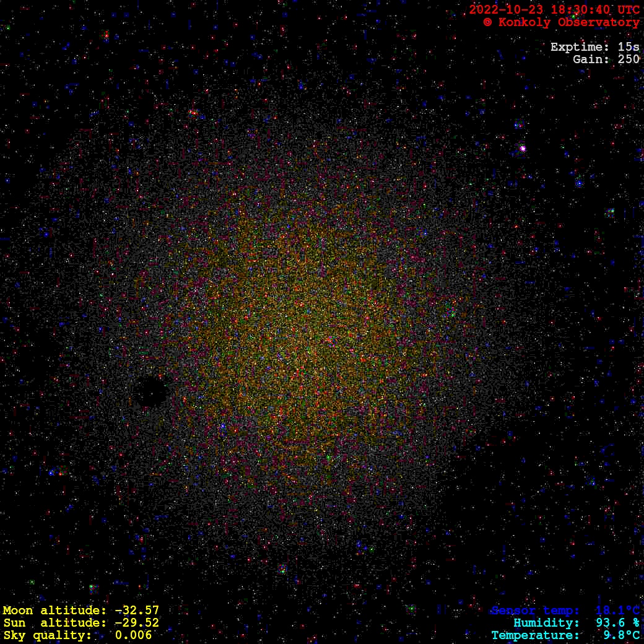
Task: Click the Moon altitude label
Action: coord(54,611)
